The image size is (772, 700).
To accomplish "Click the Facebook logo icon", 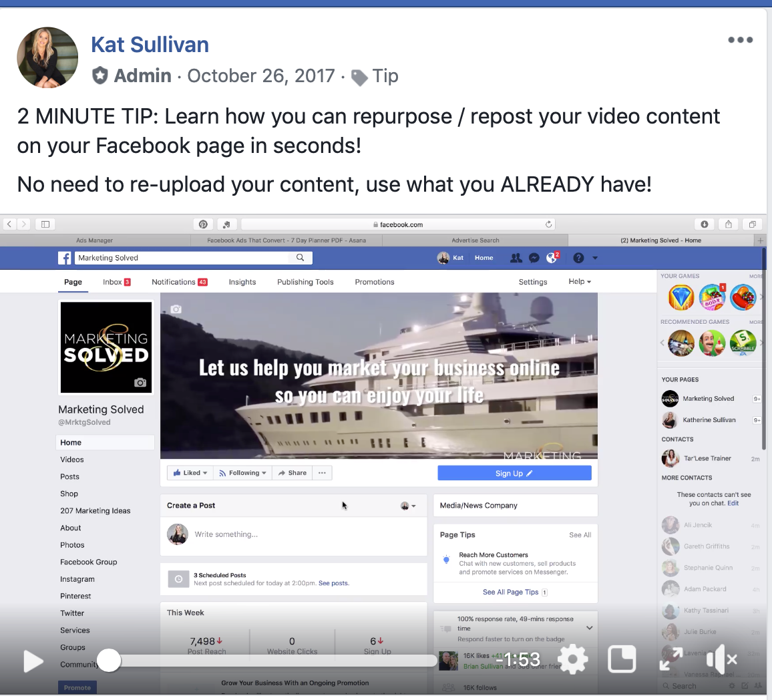I will coord(65,258).
